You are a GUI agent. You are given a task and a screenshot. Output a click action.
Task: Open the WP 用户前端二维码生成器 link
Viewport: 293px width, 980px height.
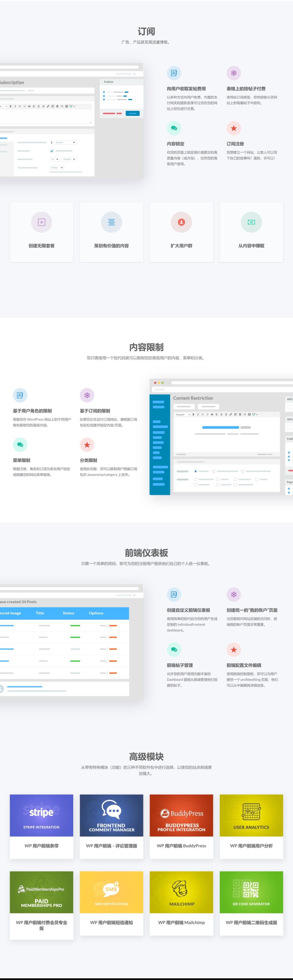point(251,923)
